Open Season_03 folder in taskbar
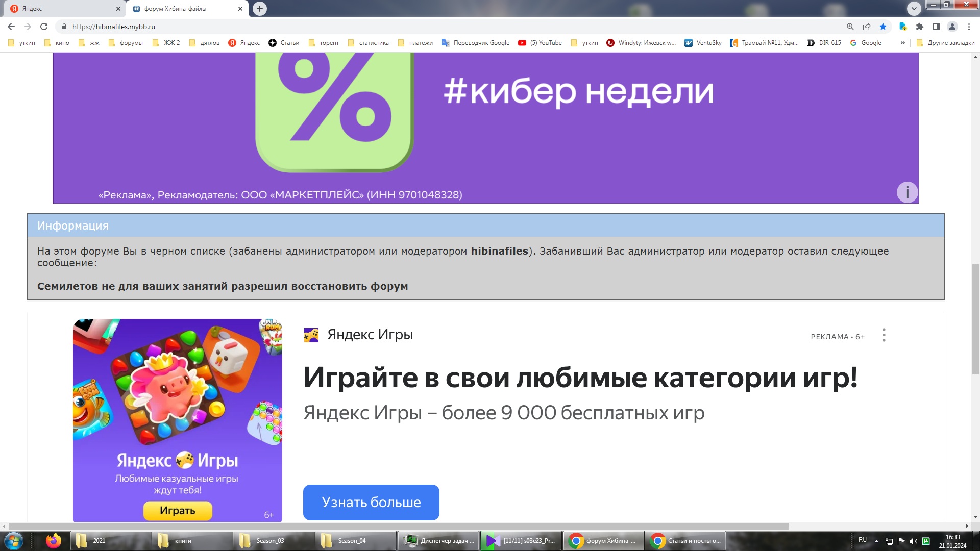 (x=273, y=541)
